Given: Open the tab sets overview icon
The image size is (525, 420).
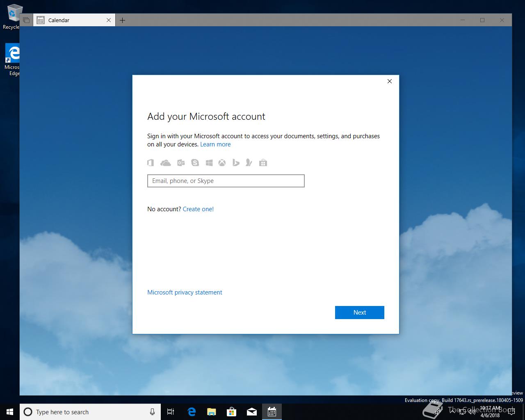Looking at the screenshot, I should tap(26, 20).
